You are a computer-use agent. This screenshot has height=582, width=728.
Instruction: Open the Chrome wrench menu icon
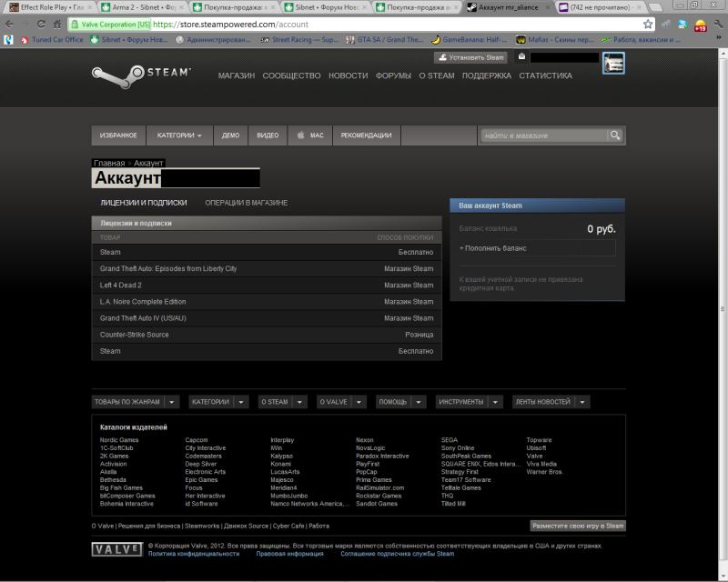[719, 25]
